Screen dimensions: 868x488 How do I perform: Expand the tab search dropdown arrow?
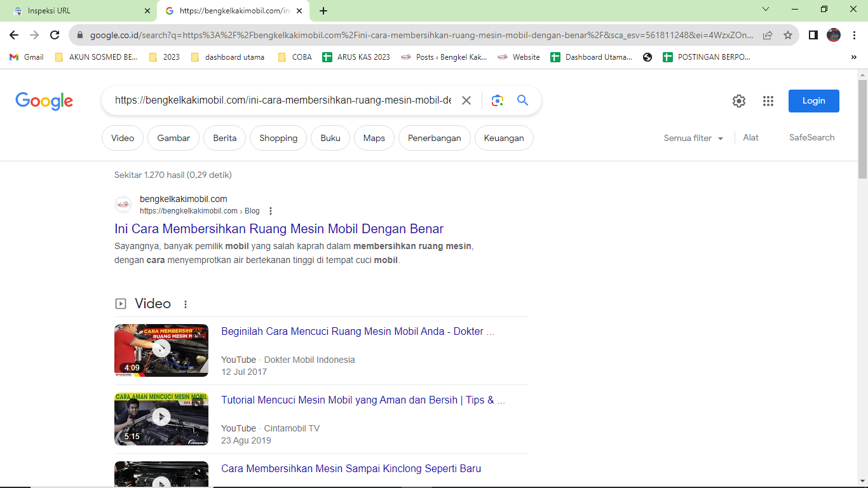[766, 10]
